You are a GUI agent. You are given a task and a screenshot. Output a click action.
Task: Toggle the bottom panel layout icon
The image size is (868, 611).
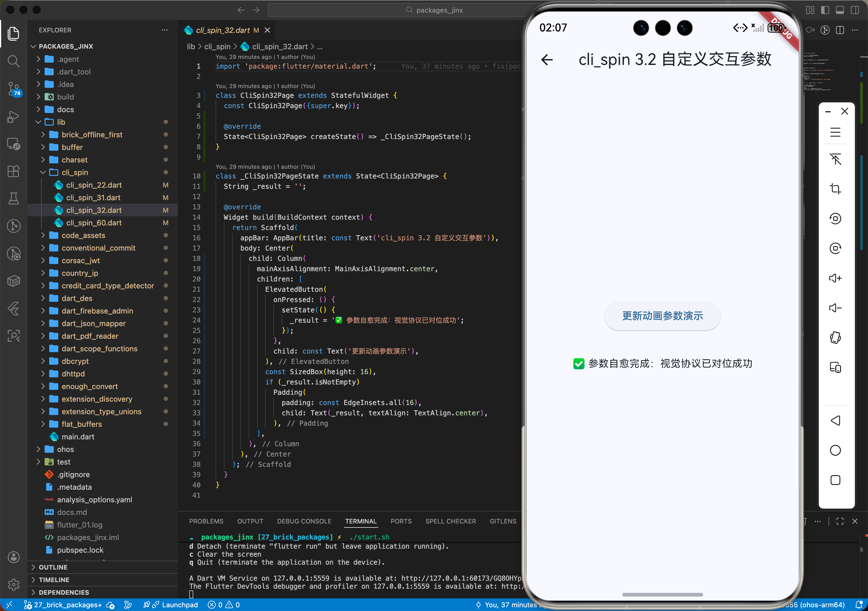click(x=840, y=10)
